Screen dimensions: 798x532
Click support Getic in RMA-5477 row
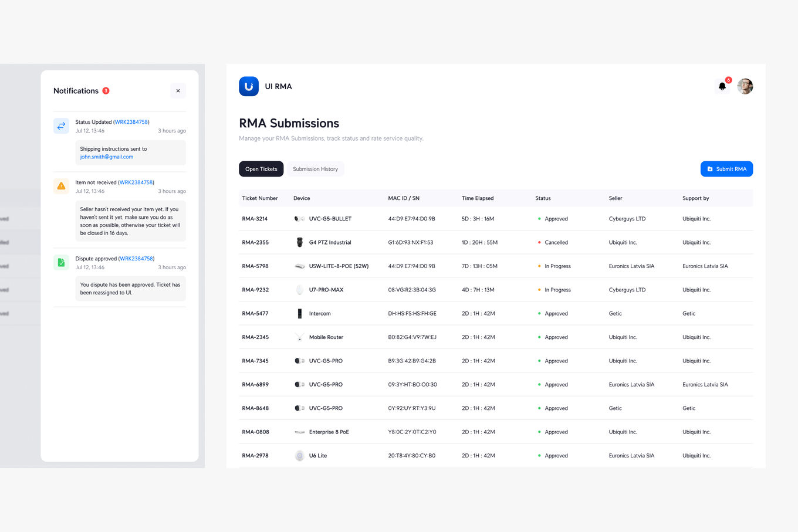pyautogui.click(x=689, y=314)
